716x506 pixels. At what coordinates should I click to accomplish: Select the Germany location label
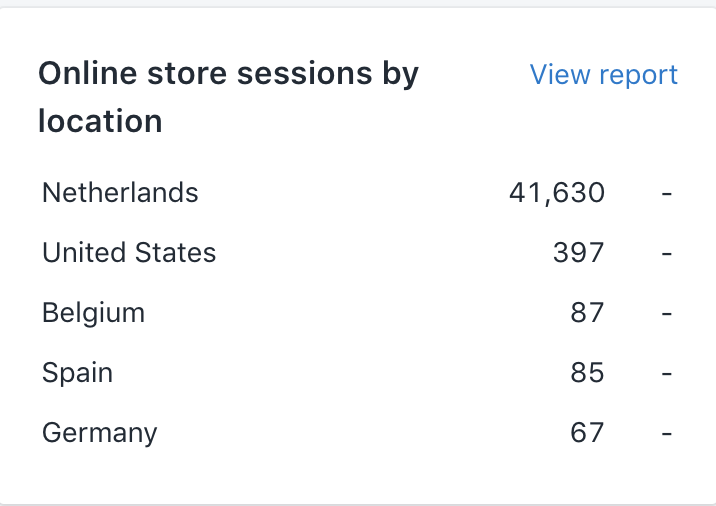click(100, 433)
